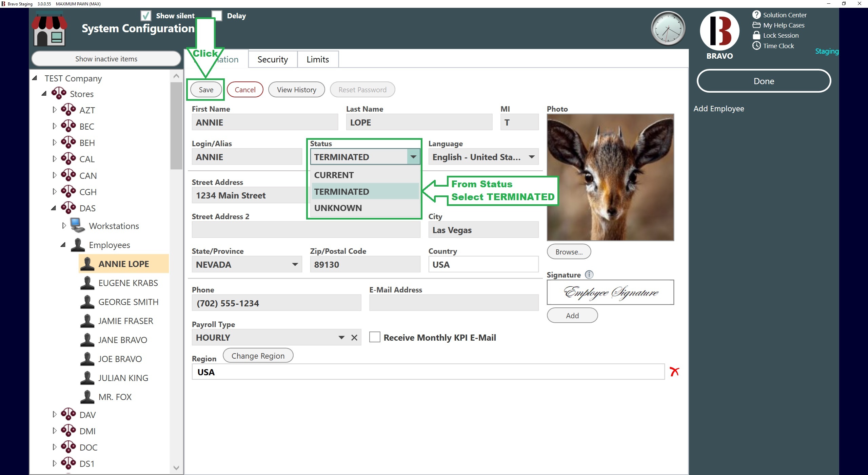Click the tree scroll-down arrow

176,468
